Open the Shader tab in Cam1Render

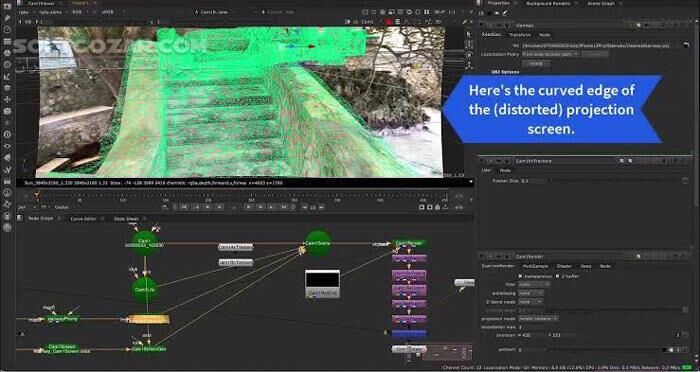pyautogui.click(x=564, y=266)
